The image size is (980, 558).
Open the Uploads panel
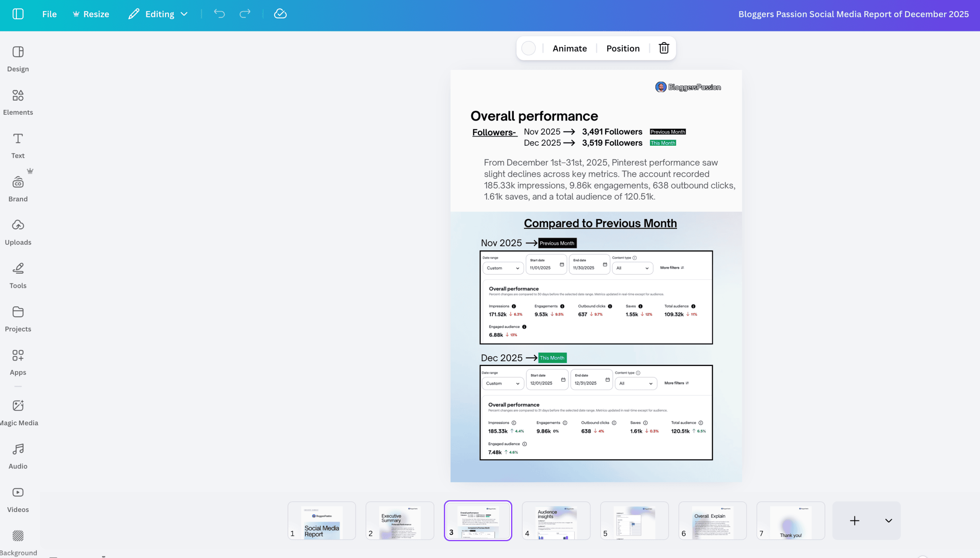[x=18, y=231]
